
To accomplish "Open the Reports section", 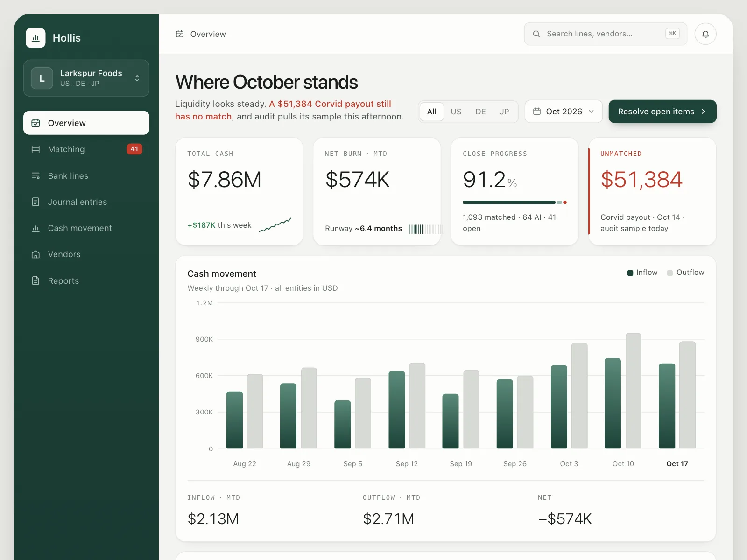I will 86,281.
